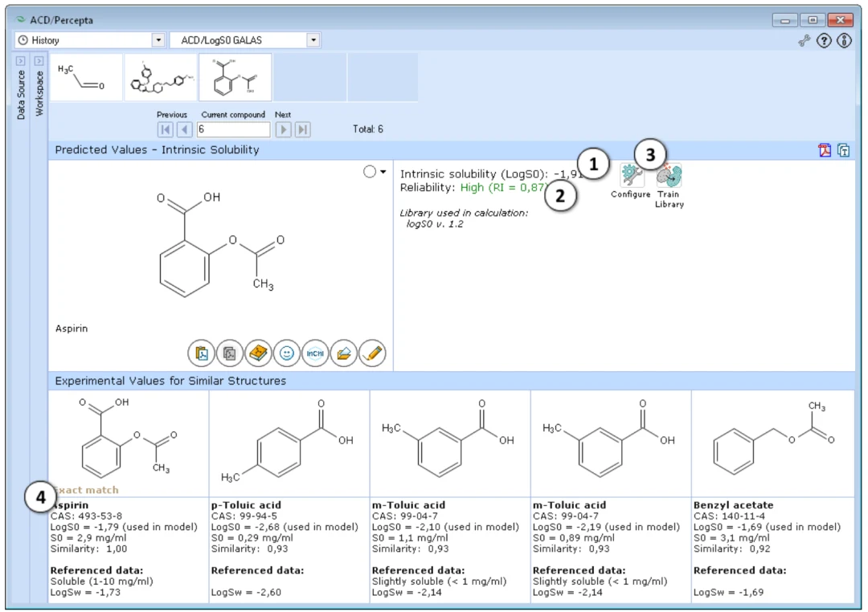Click the 'Total: 6' compound count
The height and width of the screenshot is (612, 868).
click(368, 129)
